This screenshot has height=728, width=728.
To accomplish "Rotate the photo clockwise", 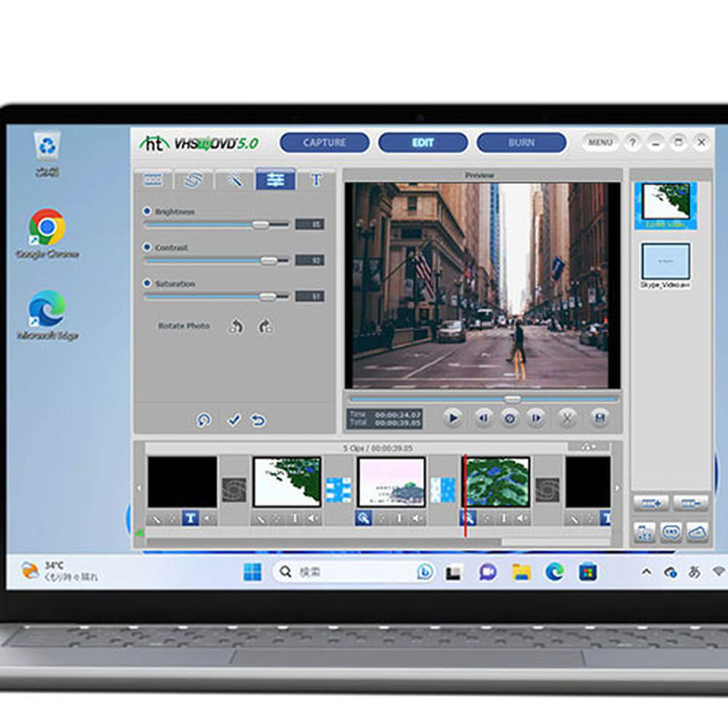I will [x=265, y=327].
